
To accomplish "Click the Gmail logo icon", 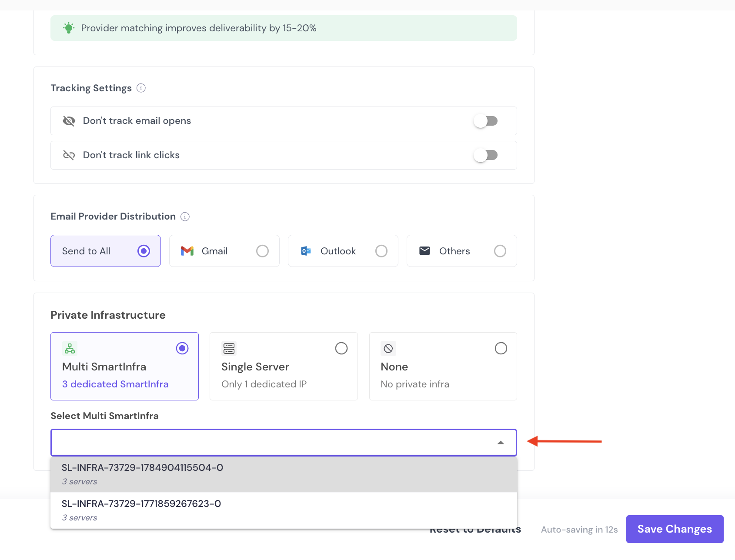I will pos(187,251).
